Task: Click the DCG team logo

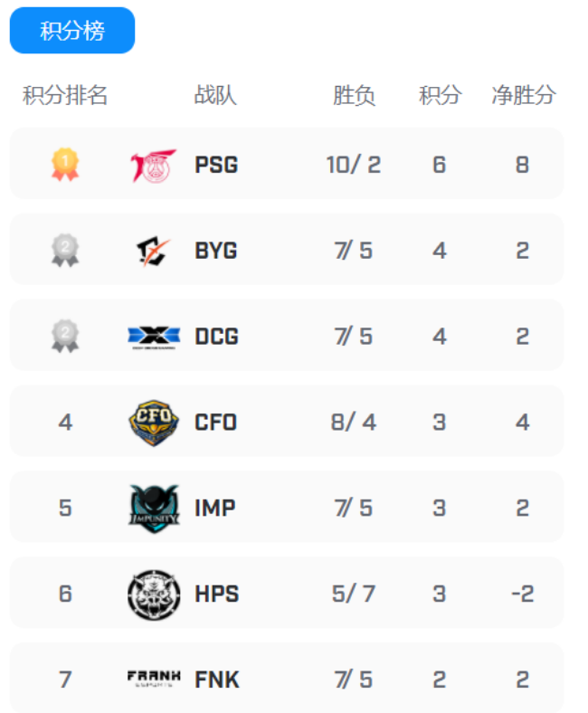Action: pyautogui.click(x=154, y=337)
